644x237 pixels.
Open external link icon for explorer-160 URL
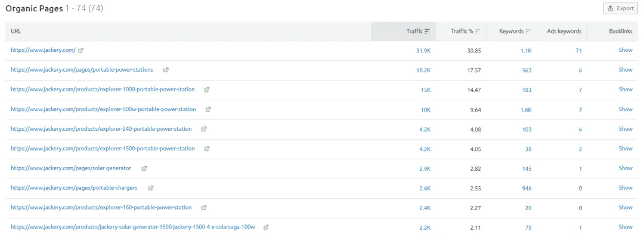[204, 208]
